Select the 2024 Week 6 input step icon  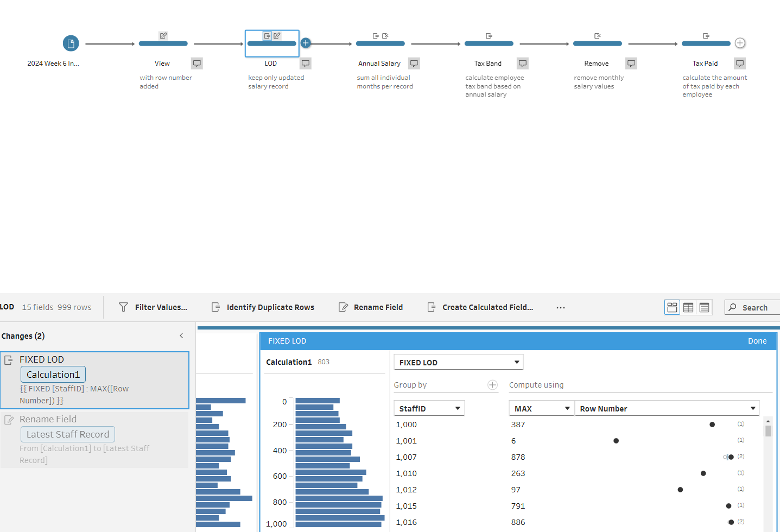pos(71,43)
